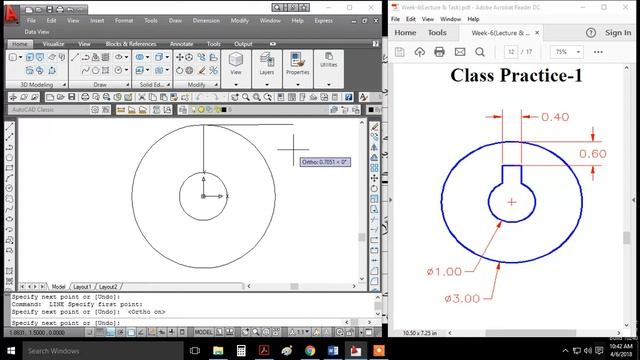Image resolution: width=640 pixels, height=360 pixels.
Task: Toggle Grid display in status bar
Action: click(x=99, y=332)
